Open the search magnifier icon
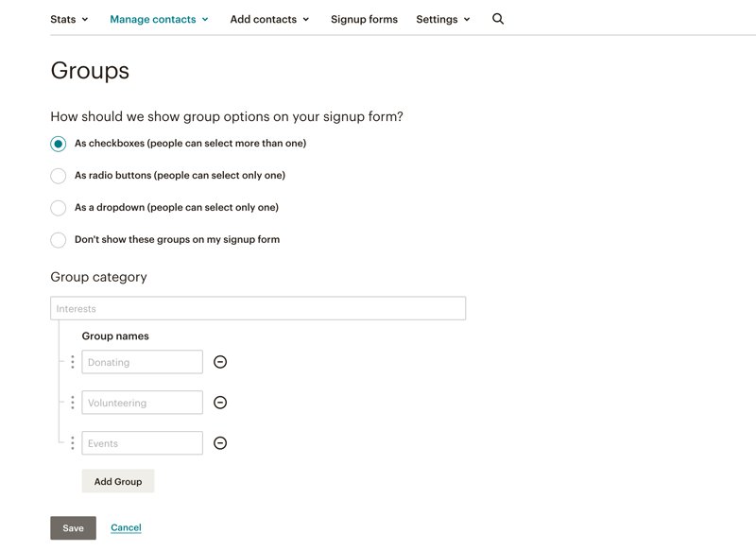756x551 pixels. pos(498,19)
